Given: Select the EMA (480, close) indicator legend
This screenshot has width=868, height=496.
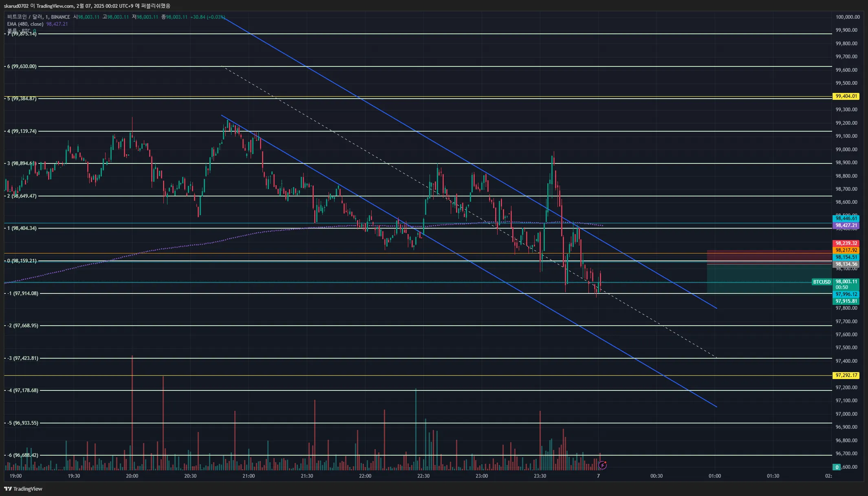Looking at the screenshot, I should (25, 24).
